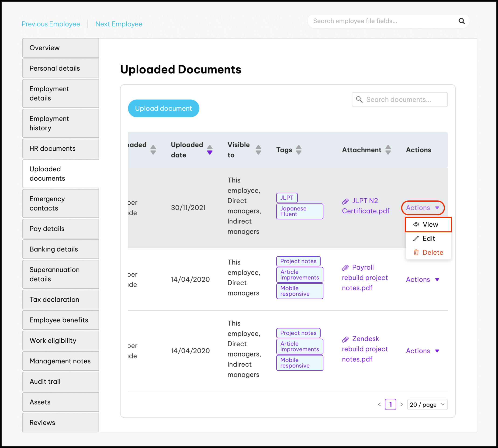Screen dimensions: 498x448
Task: Expand Actions dropdown for Zendesk rebuild document
Action: coord(422,351)
